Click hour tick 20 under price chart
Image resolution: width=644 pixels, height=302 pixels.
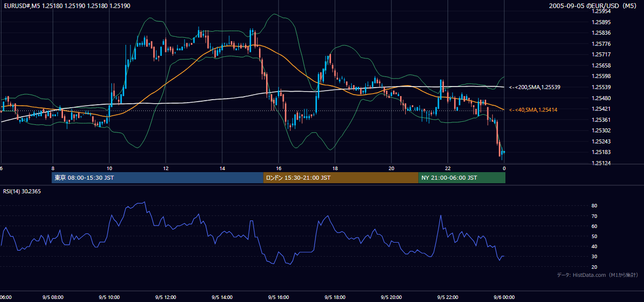(392, 168)
